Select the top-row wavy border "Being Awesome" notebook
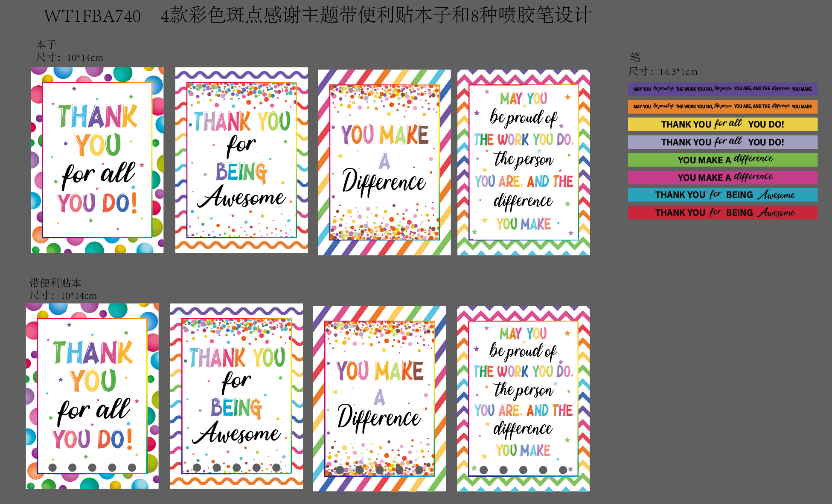 pyautogui.click(x=241, y=160)
